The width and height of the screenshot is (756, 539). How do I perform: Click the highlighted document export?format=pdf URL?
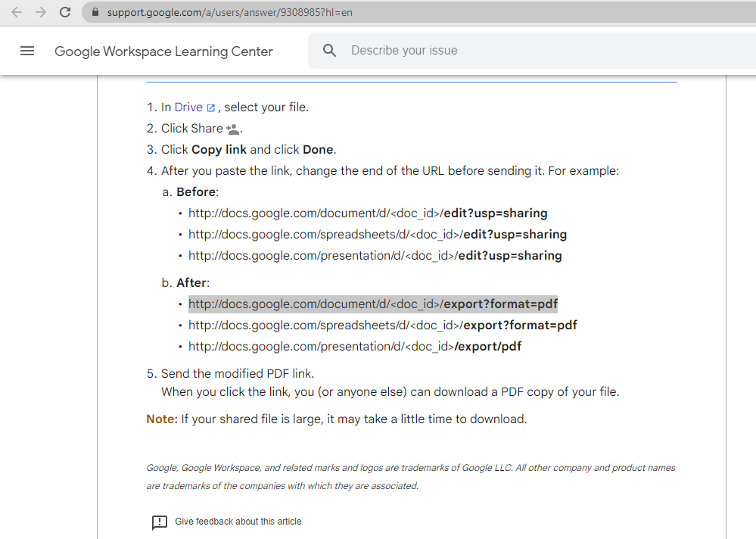coord(372,304)
